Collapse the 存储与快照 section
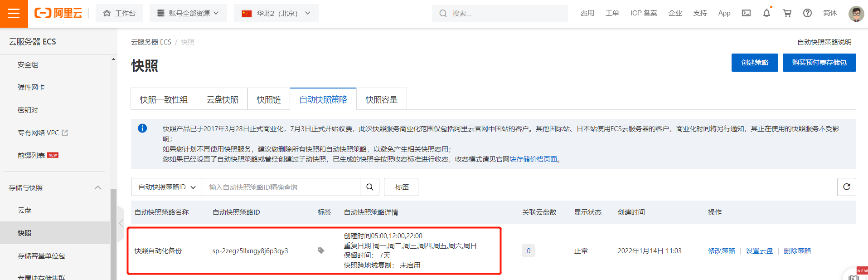The width and height of the screenshot is (868, 280). click(97, 188)
